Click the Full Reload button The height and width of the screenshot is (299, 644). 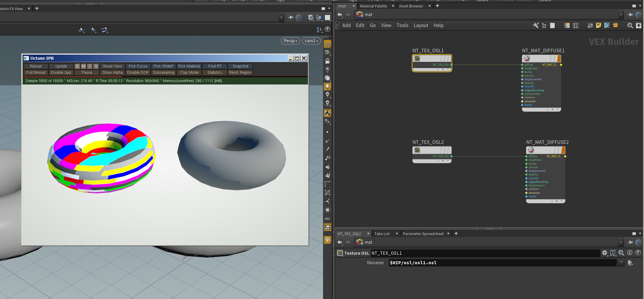point(36,73)
